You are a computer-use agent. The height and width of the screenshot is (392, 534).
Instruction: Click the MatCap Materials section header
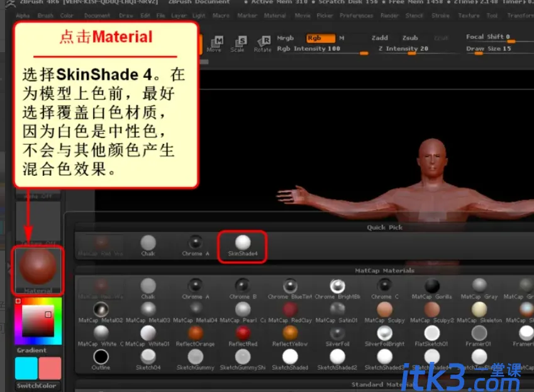click(384, 271)
